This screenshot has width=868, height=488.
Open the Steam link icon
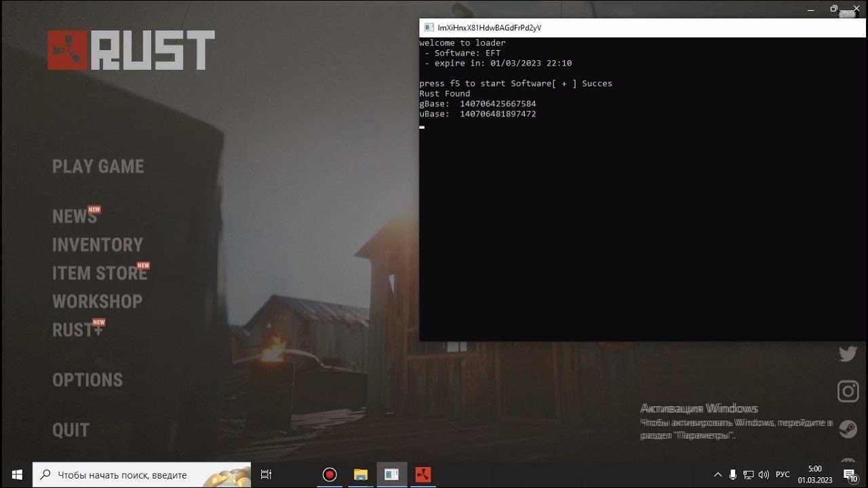pos(848,429)
